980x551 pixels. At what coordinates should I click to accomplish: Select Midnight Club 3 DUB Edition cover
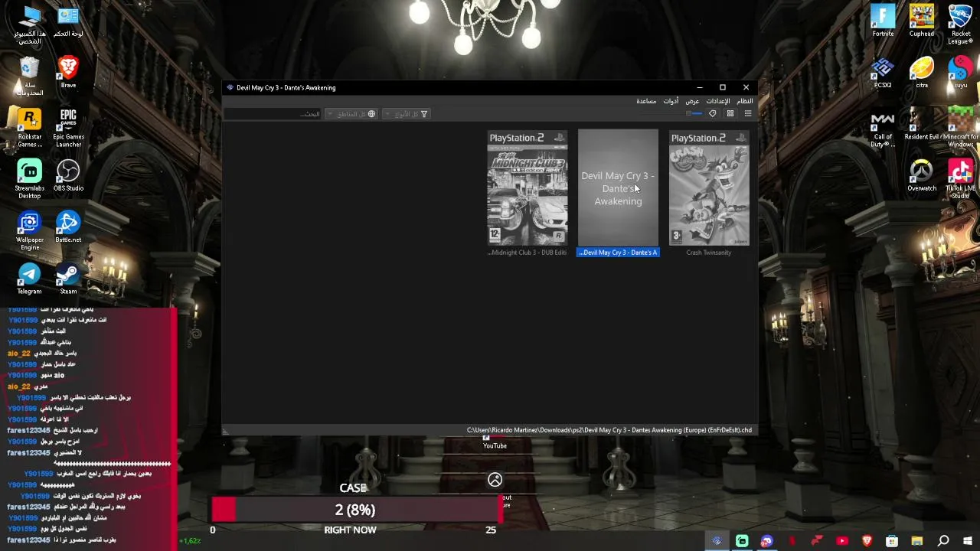pyautogui.click(x=528, y=188)
